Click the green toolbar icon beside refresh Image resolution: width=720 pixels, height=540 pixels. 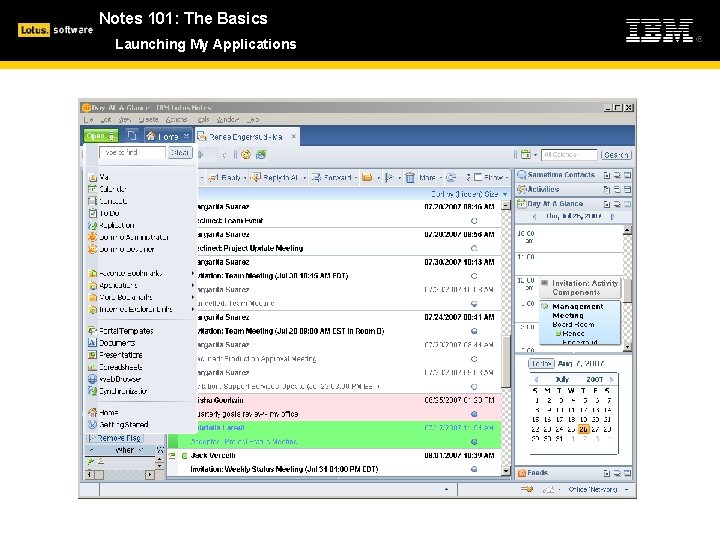pos(261,155)
